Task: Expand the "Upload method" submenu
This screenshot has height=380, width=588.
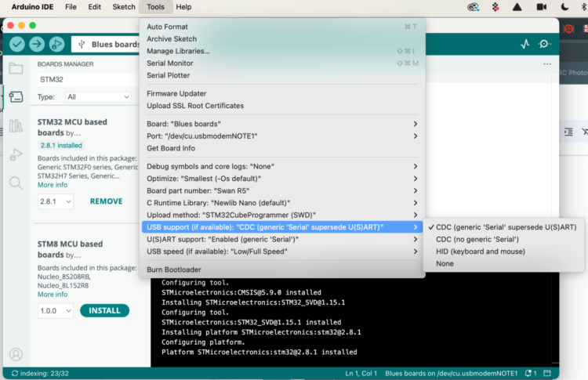Action: click(x=282, y=215)
